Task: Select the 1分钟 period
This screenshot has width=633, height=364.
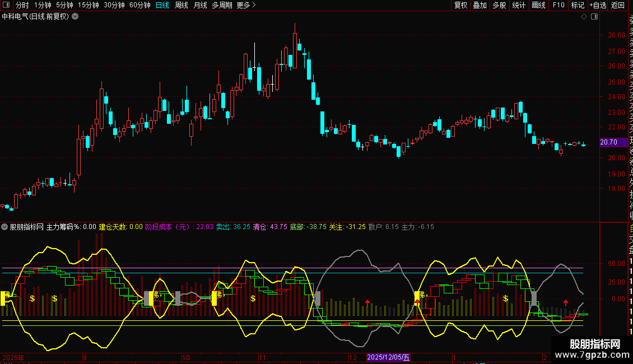Action: click(43, 5)
